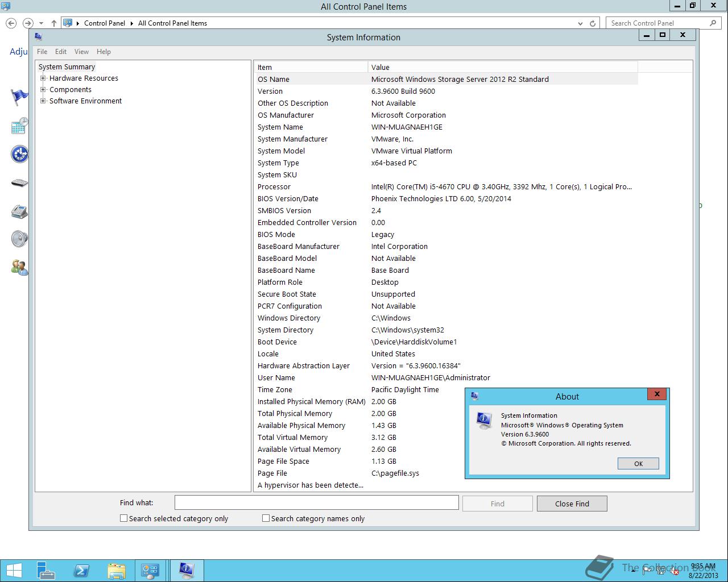
Task: Click the Find button
Action: coord(497,504)
